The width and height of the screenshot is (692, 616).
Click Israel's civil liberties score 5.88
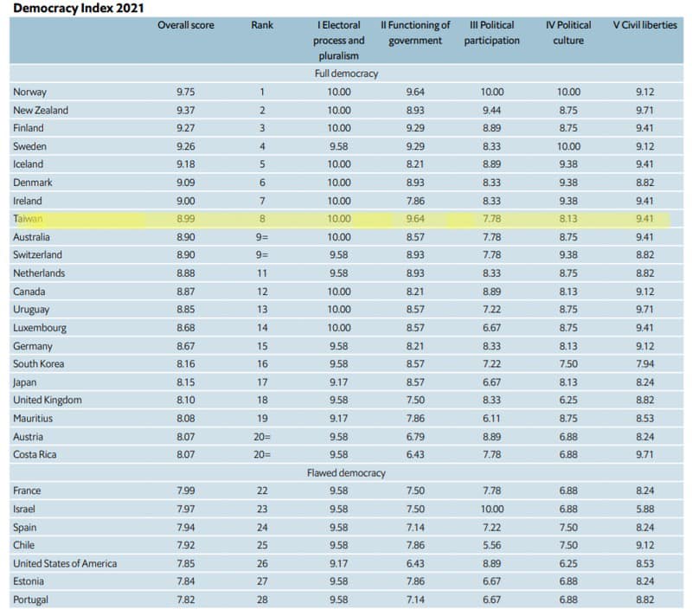tap(644, 510)
